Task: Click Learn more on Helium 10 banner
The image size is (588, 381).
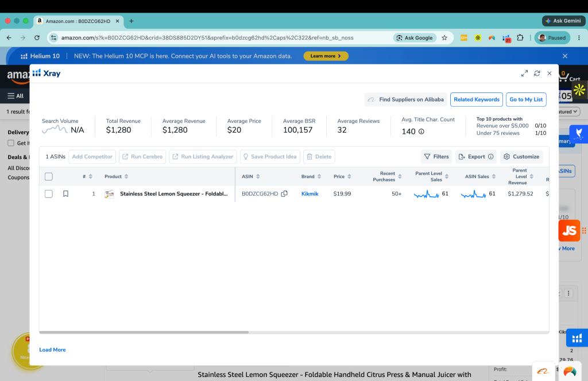Action: coord(326,56)
